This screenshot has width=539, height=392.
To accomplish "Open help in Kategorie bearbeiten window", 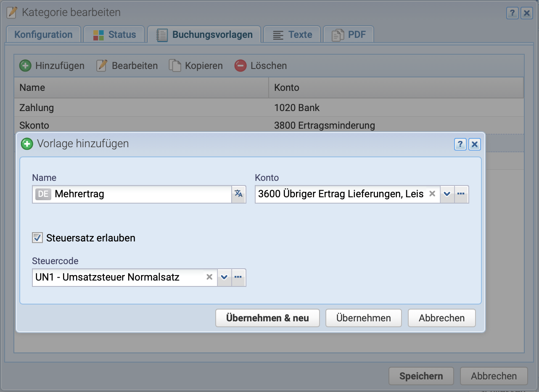I will tap(512, 13).
